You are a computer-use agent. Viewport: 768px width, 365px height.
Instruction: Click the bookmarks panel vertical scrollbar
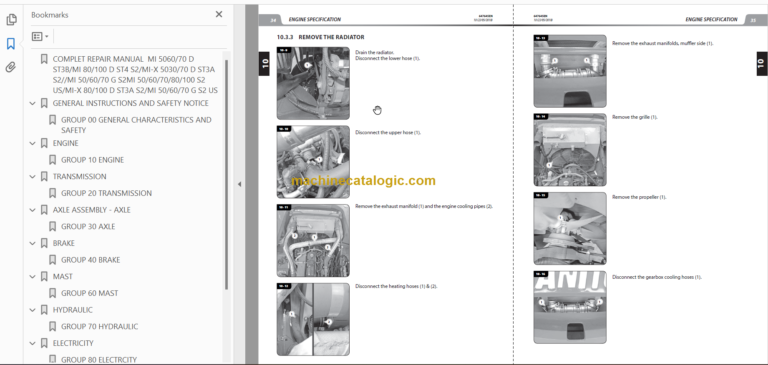pyautogui.click(x=226, y=174)
